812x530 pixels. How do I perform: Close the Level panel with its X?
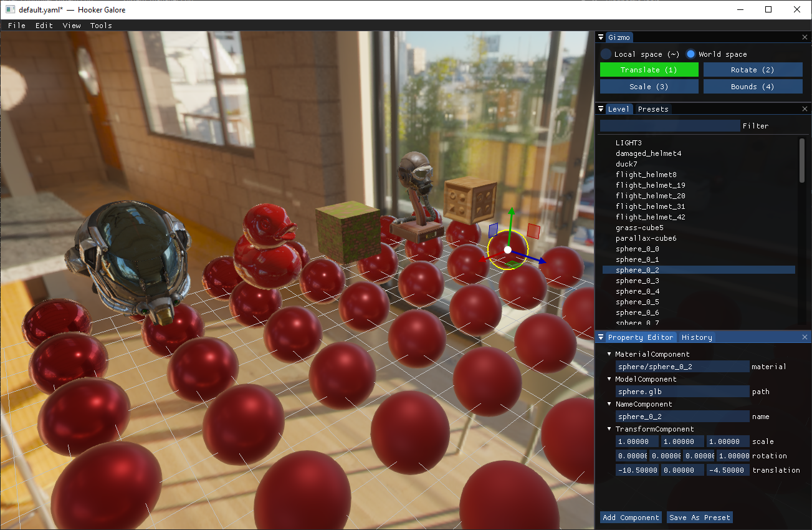805,109
